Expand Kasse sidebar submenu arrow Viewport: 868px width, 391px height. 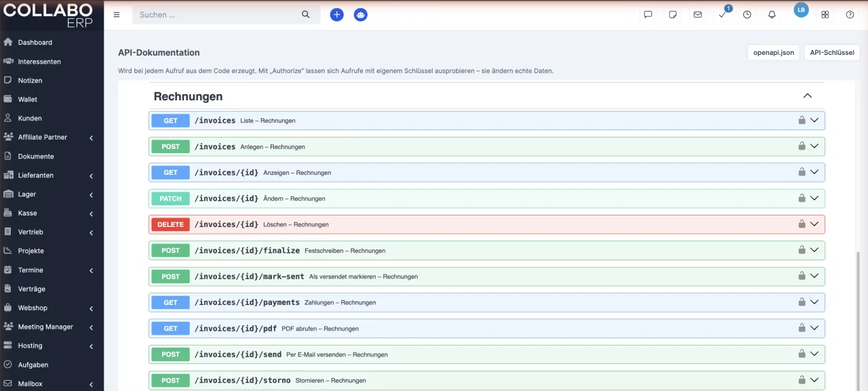point(91,213)
